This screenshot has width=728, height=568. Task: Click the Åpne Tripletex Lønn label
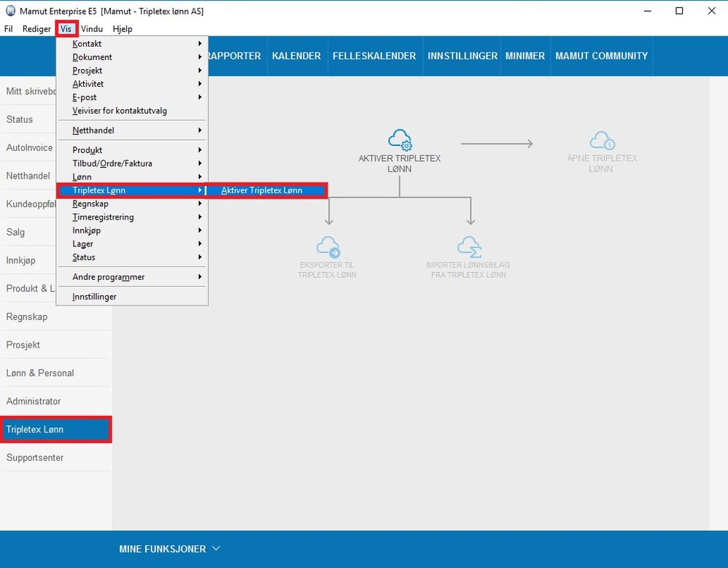point(602,163)
